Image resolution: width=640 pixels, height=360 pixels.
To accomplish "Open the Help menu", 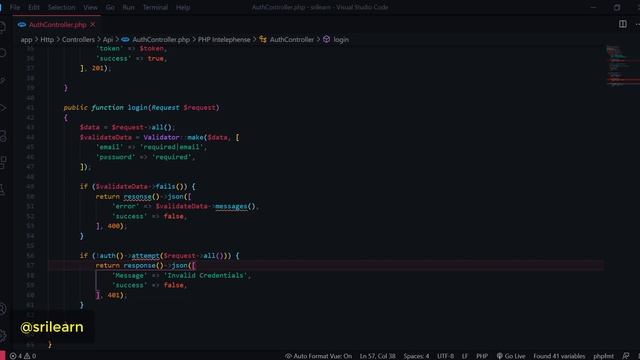I will (182, 7).
